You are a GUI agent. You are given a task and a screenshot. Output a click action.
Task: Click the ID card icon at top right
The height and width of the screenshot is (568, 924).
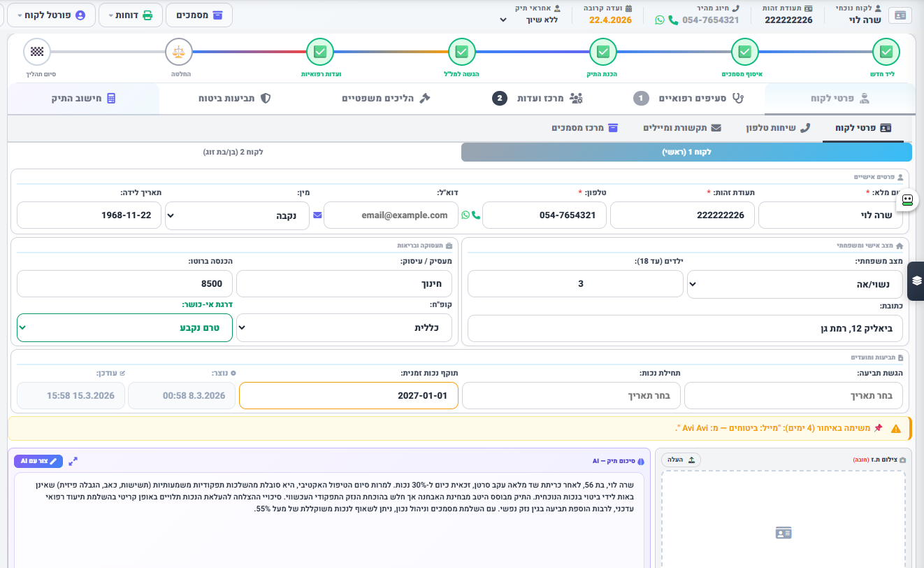(900, 15)
